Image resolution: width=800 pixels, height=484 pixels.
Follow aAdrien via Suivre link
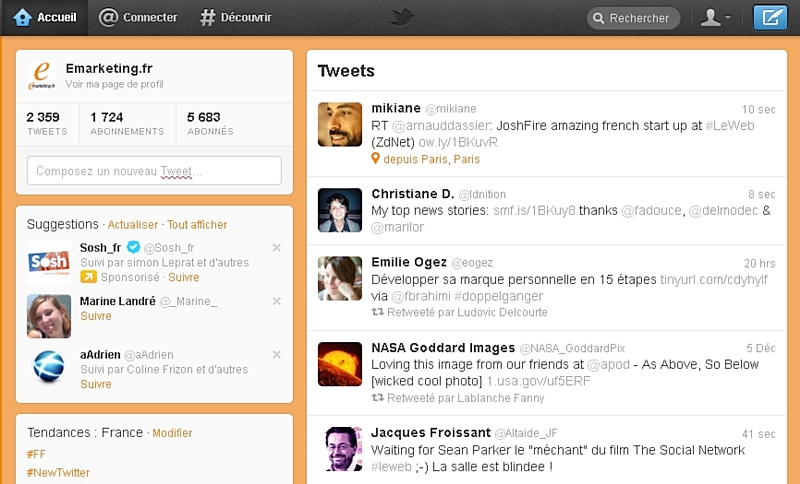96,384
